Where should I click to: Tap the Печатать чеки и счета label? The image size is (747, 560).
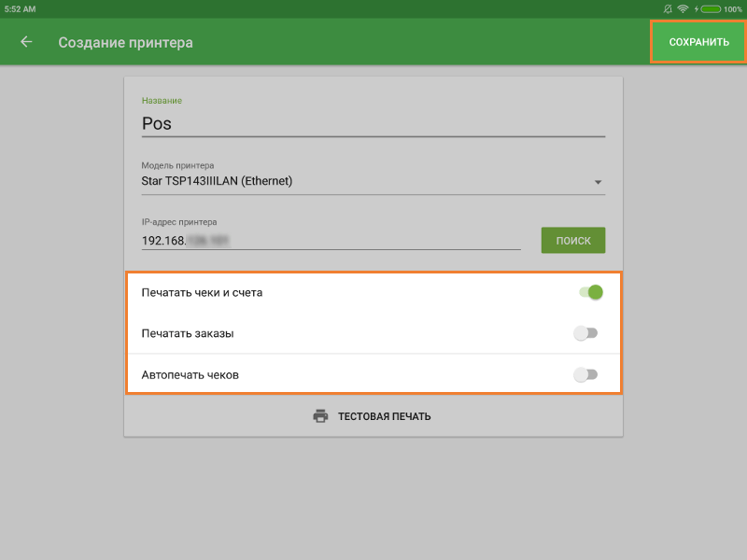click(x=202, y=292)
